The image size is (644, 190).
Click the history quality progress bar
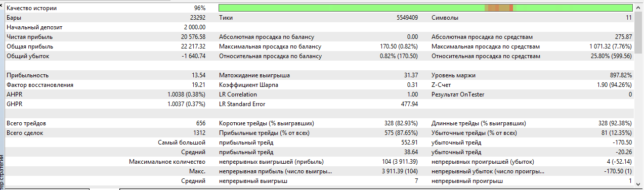click(x=425, y=8)
